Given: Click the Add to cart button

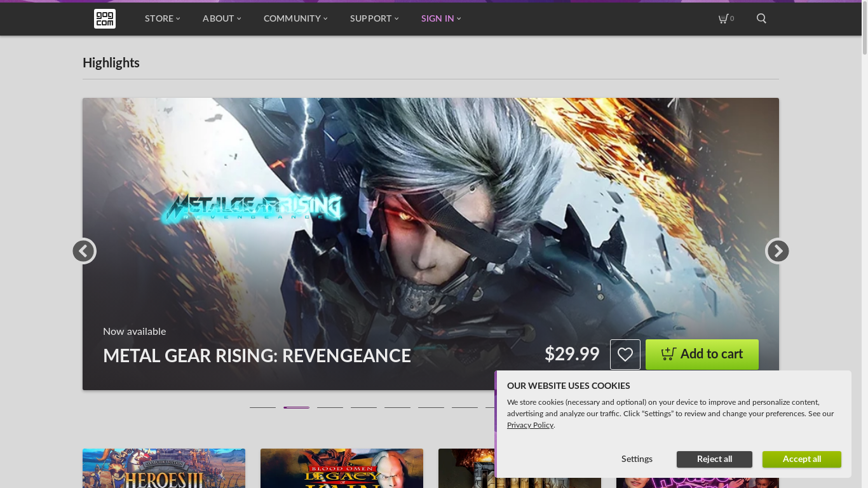Looking at the screenshot, I should 702,355.
